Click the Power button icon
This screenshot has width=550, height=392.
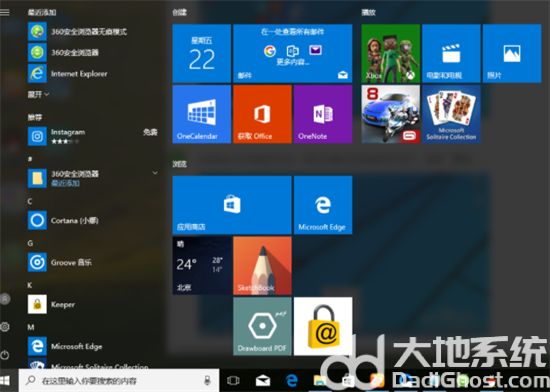5,355
